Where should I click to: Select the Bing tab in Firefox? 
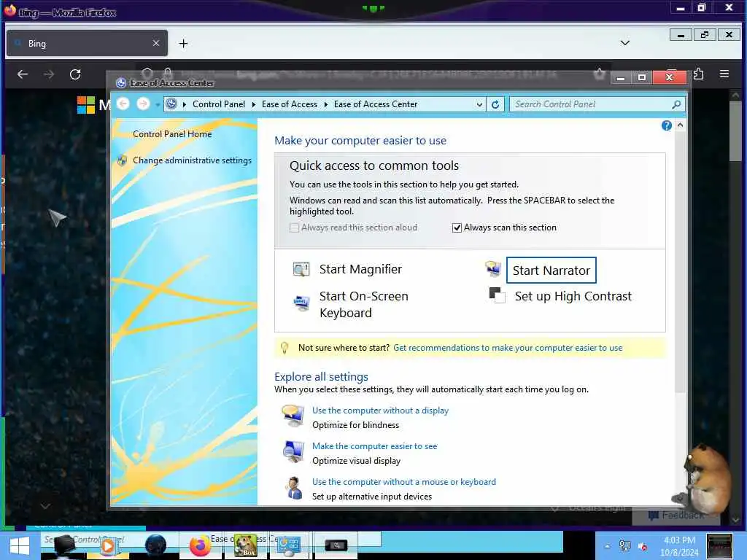(87, 43)
